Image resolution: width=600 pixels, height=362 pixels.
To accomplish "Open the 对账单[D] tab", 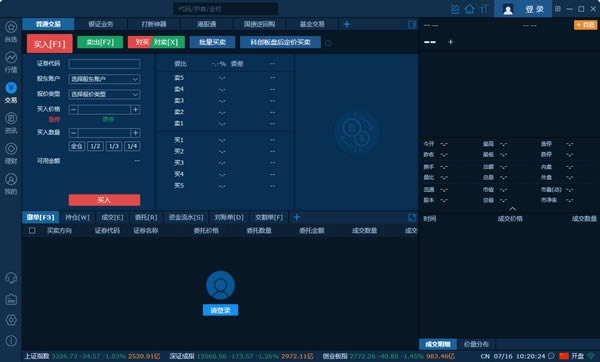I will 229,217.
